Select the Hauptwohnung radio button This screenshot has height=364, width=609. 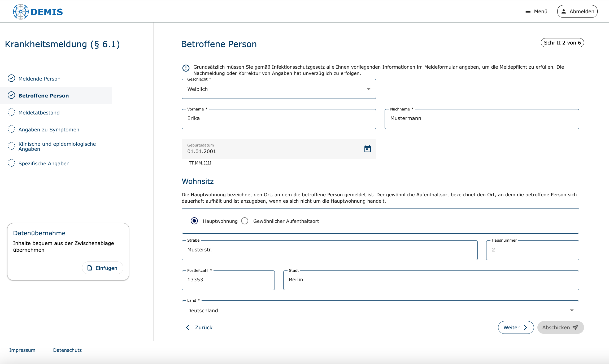coord(194,221)
